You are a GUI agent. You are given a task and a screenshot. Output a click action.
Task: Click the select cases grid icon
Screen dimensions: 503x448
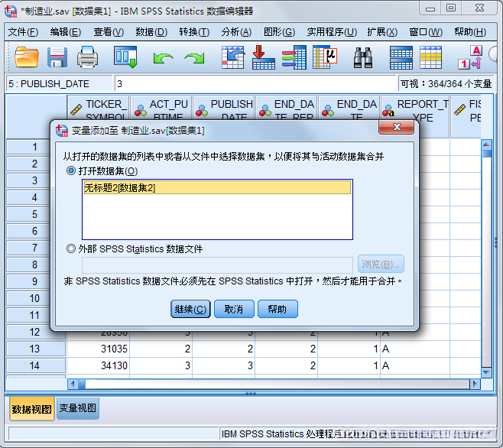pos(430,58)
